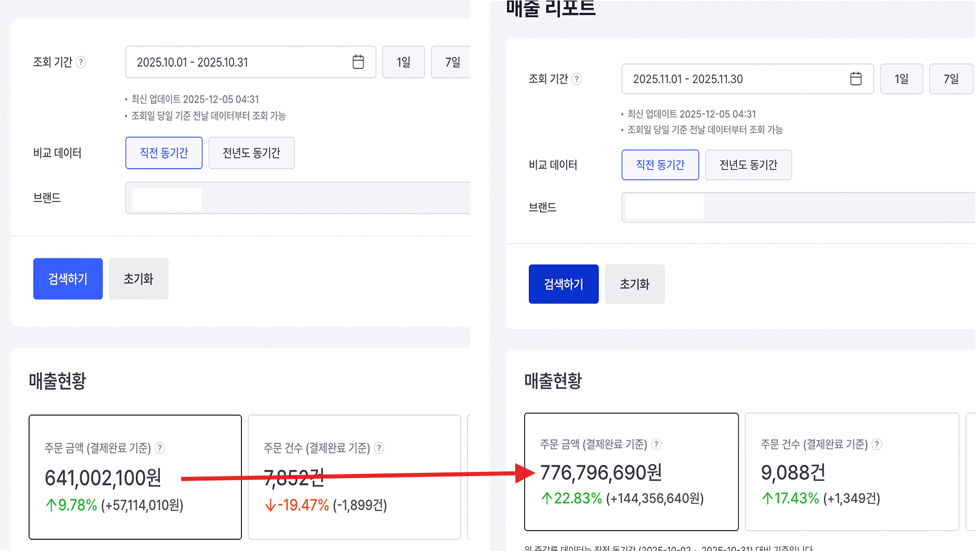Click the right 초기화 button
Screen dimensions: 980x551
pyautogui.click(x=634, y=284)
